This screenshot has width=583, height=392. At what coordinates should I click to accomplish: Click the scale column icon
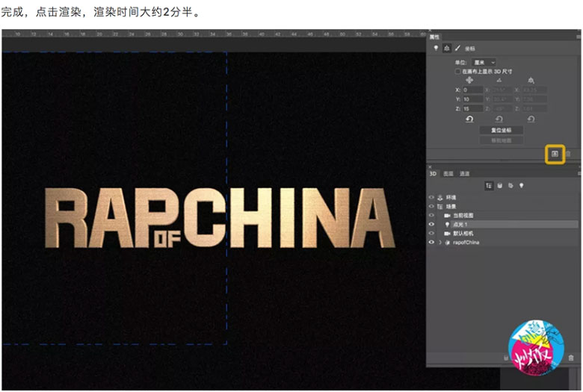pos(531,80)
